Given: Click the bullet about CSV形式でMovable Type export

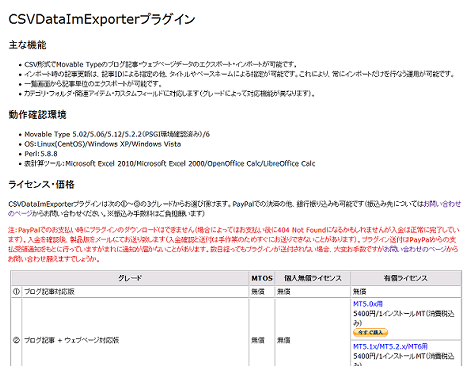Looking at the screenshot, I should [161, 64].
